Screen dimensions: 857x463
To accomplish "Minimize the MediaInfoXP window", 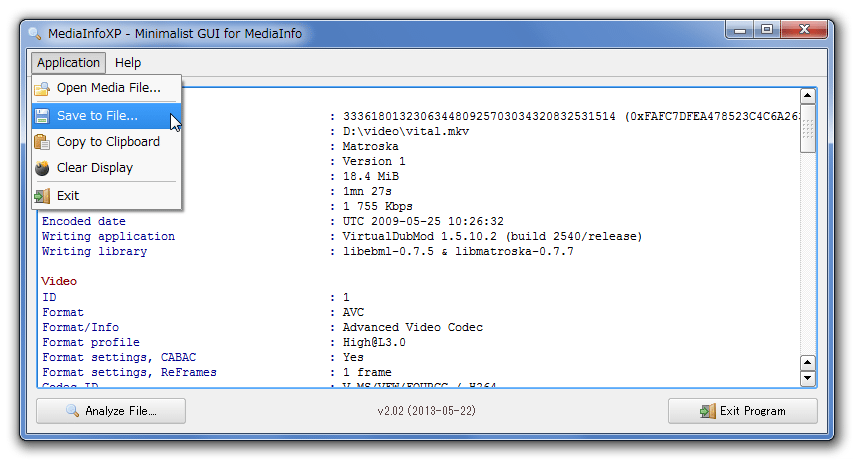I will coord(739,30).
